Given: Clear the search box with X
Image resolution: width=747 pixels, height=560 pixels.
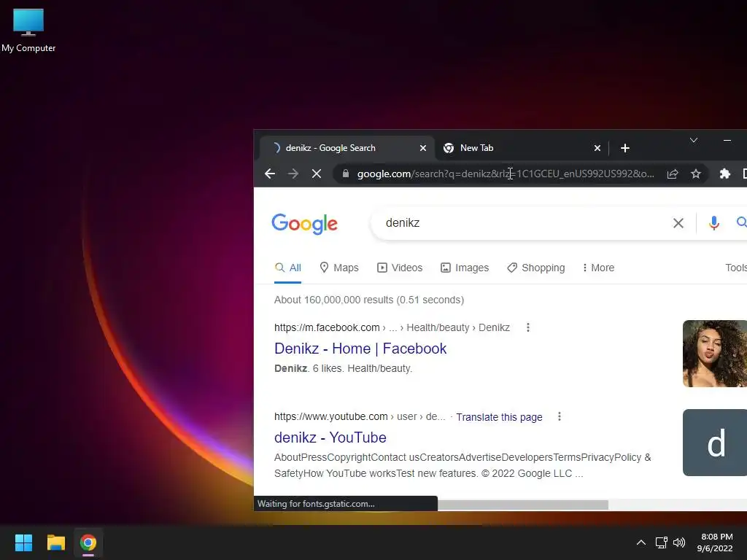Looking at the screenshot, I should [x=678, y=223].
